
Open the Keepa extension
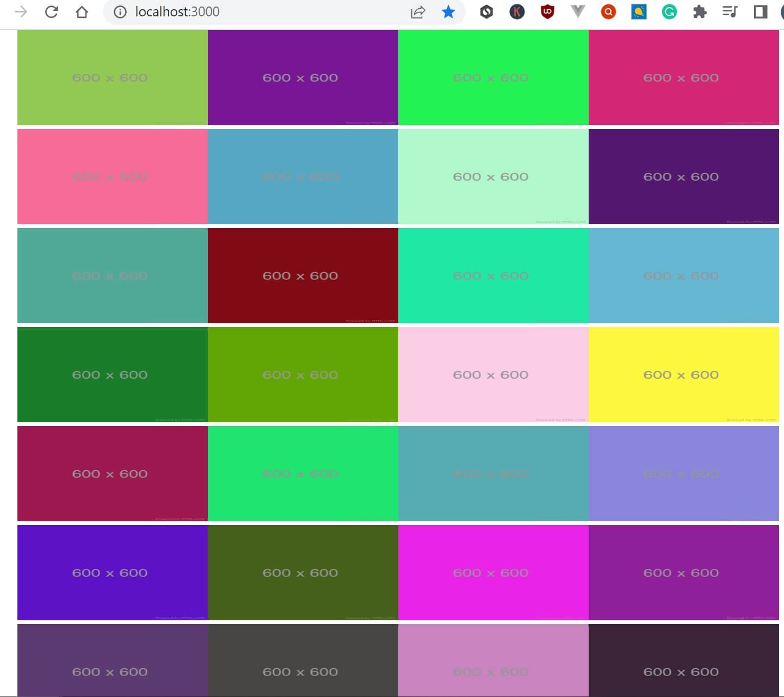[x=517, y=11]
